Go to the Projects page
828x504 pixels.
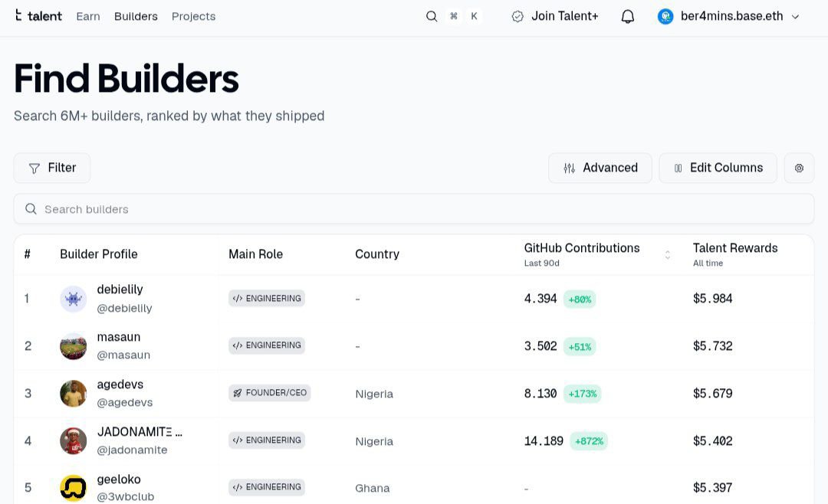[x=193, y=16]
